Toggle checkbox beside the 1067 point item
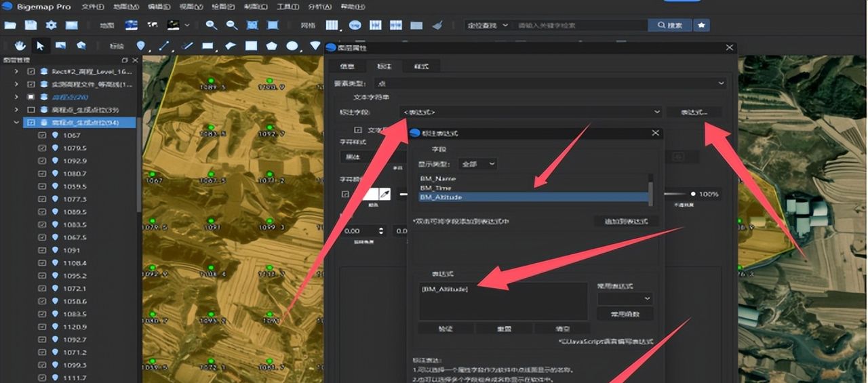This screenshot has width=868, height=383. click(42, 135)
